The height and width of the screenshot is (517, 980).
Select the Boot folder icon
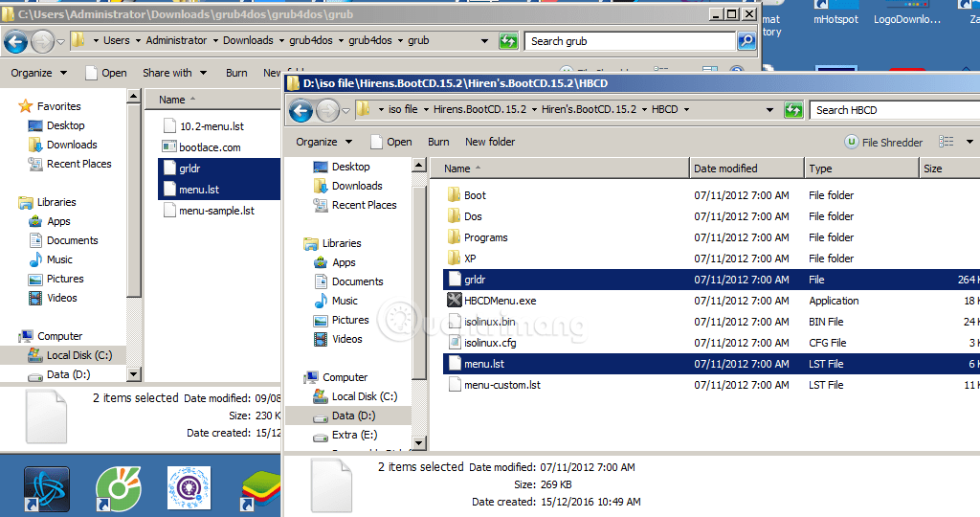tap(455, 195)
